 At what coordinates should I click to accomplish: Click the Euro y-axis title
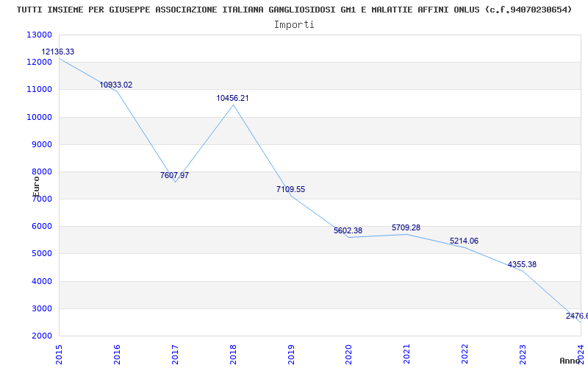tap(36, 186)
